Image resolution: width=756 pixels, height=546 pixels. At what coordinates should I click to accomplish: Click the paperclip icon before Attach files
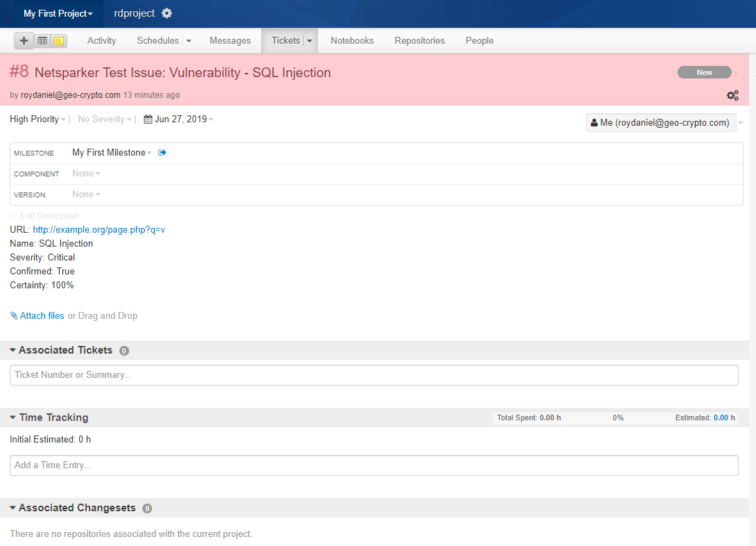point(14,315)
